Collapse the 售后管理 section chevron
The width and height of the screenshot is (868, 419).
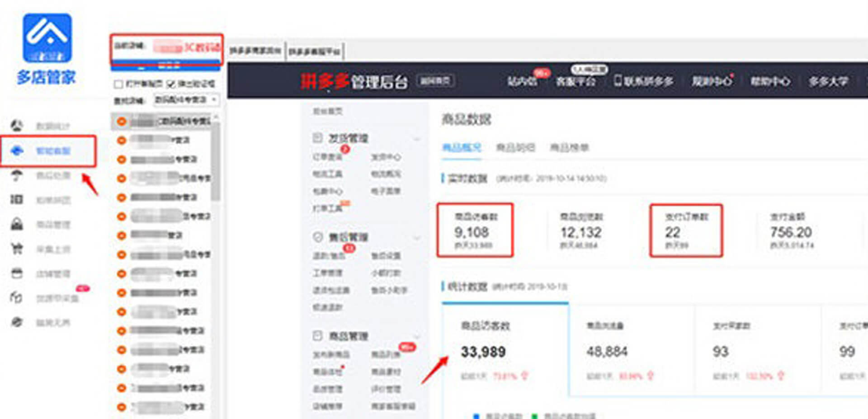417,237
